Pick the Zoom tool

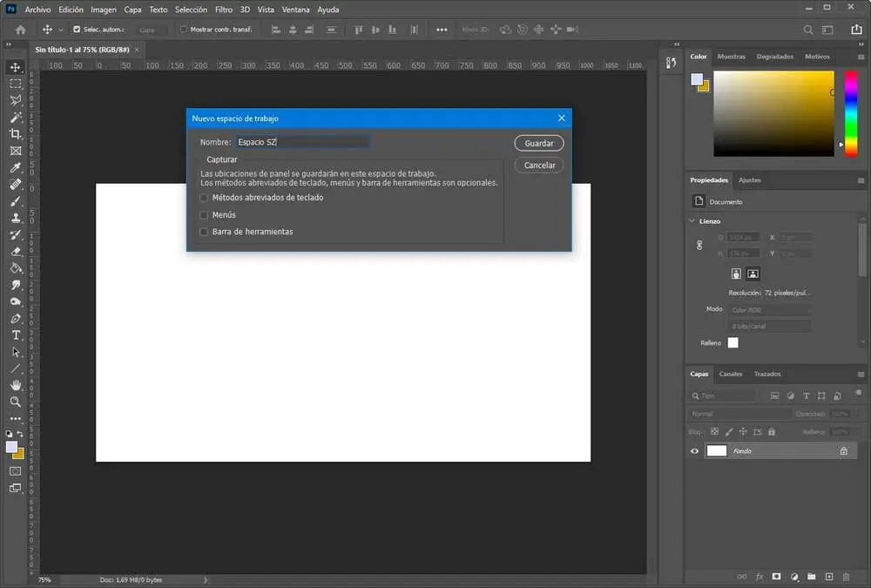(16, 402)
